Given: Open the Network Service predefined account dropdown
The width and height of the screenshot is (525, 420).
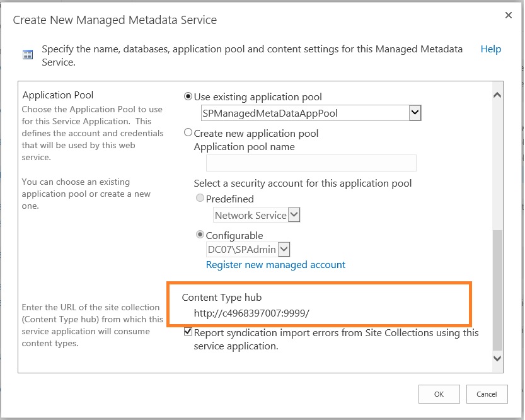Looking at the screenshot, I should tap(293, 215).
